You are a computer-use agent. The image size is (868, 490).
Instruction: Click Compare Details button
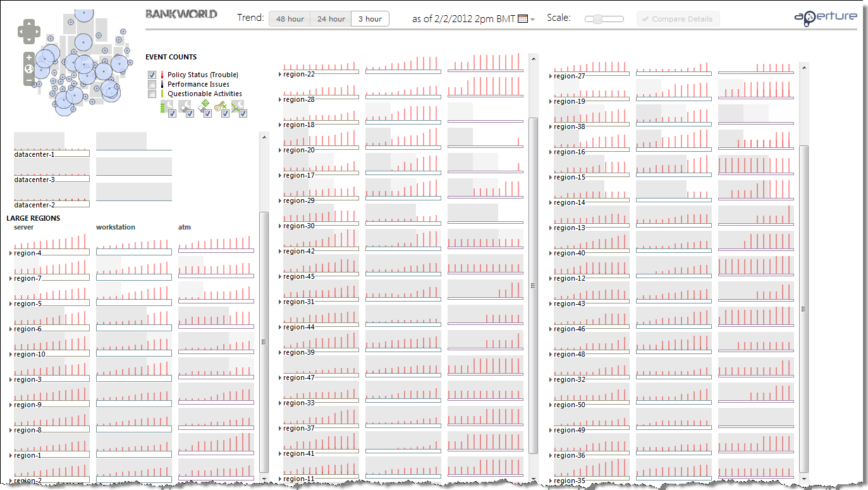(678, 19)
